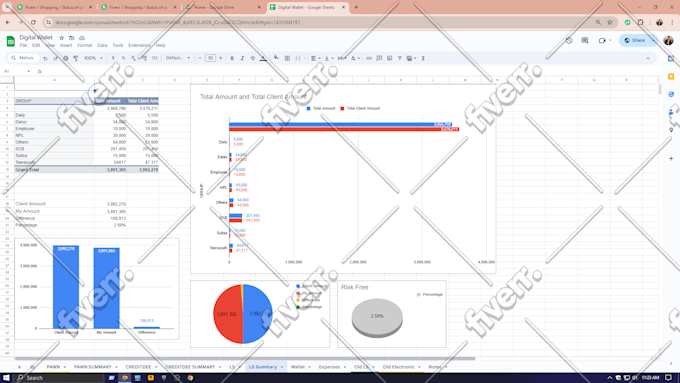The width and height of the screenshot is (680, 383).
Task: Switch to the Old Electronic sheet tab
Action: (x=398, y=367)
